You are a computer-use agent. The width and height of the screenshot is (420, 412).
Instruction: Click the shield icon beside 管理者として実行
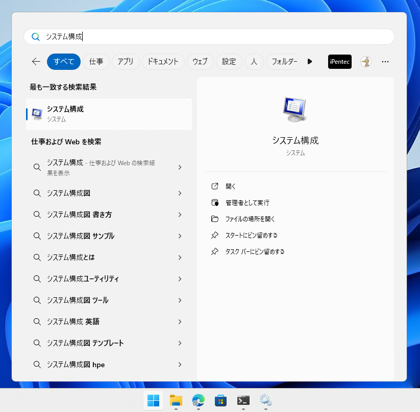[x=215, y=203]
